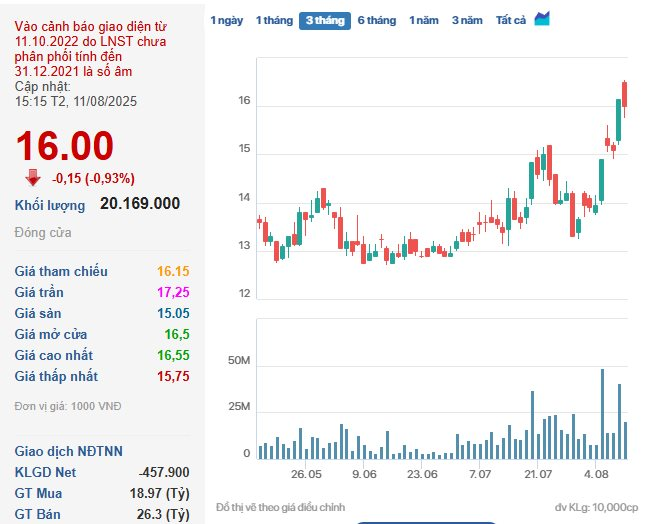The image size is (669, 524).
Task: Click the Giá thấp nhất value 15,75
Action: [x=173, y=376]
